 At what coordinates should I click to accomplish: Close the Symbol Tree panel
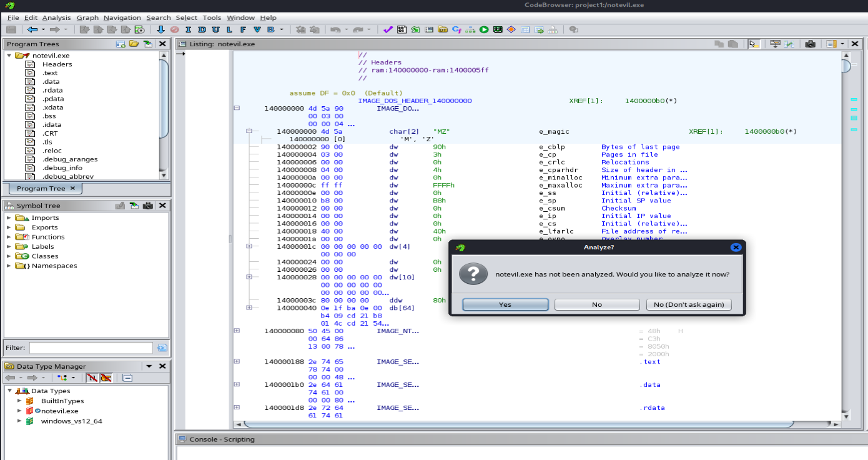pos(162,206)
